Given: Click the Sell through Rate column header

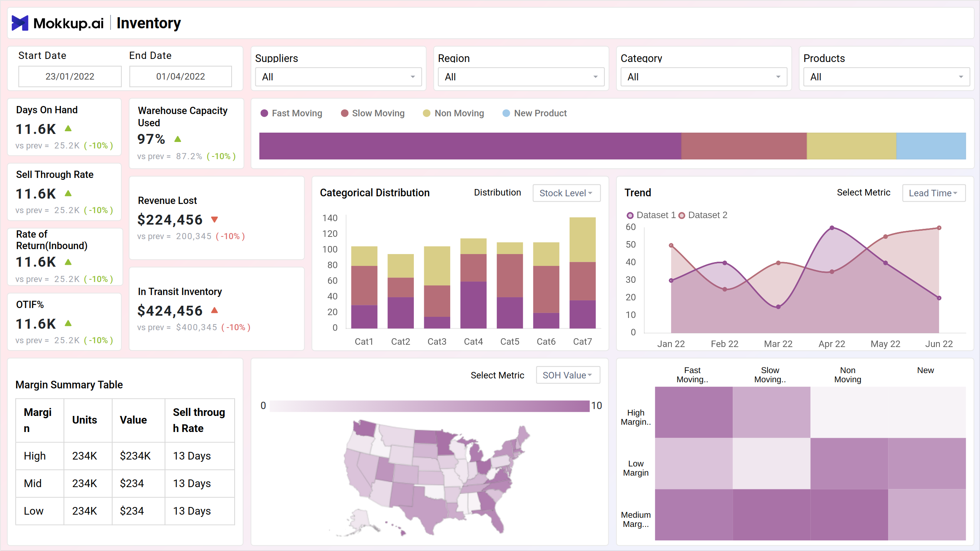Looking at the screenshot, I should 199,420.
